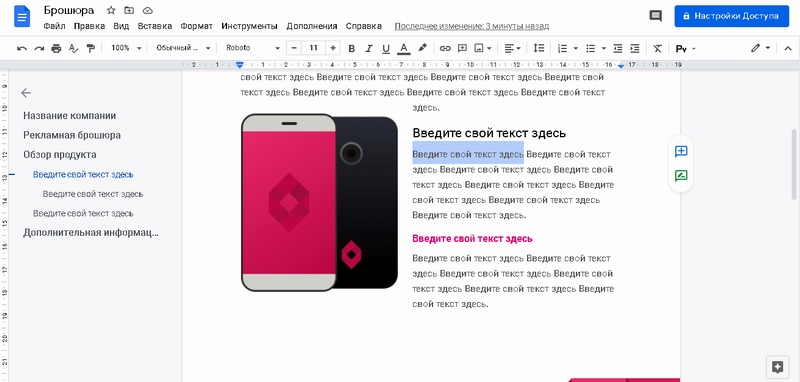Click the Redo arrow
This screenshot has width=800, height=382.
(39, 48)
